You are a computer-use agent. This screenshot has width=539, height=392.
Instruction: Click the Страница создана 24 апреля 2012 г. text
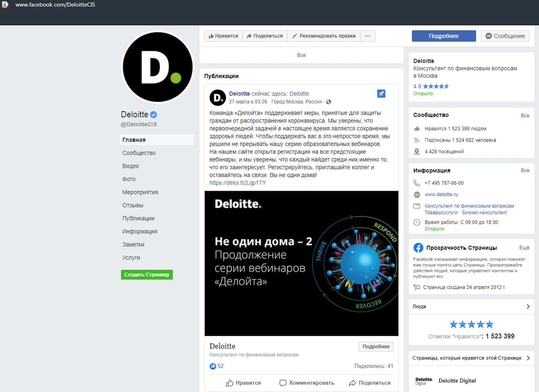click(464, 287)
